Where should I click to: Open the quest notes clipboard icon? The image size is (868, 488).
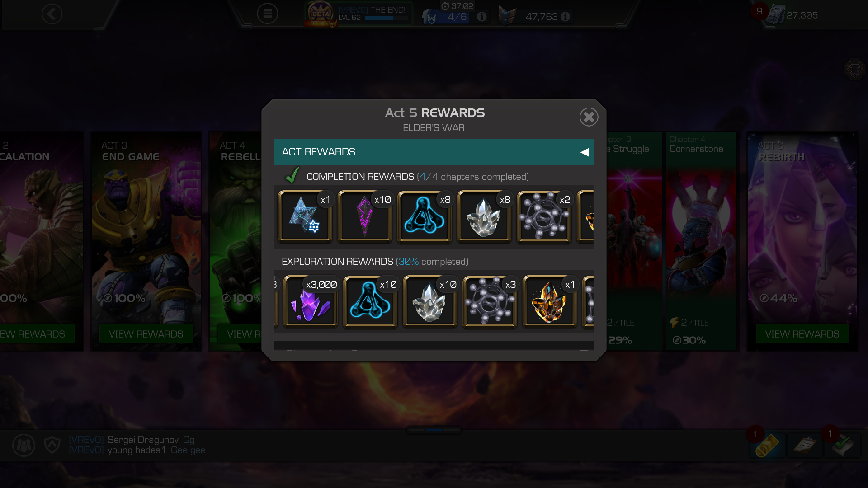[x=805, y=445]
